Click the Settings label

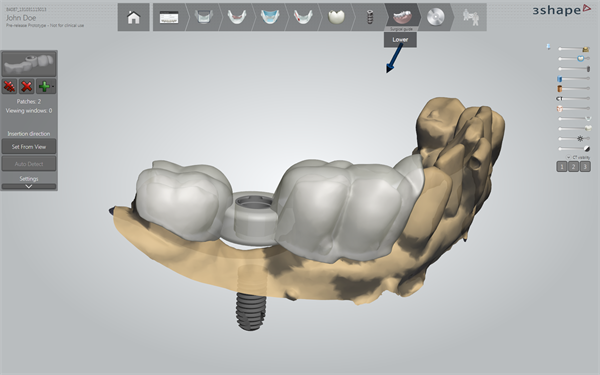pos(29,179)
